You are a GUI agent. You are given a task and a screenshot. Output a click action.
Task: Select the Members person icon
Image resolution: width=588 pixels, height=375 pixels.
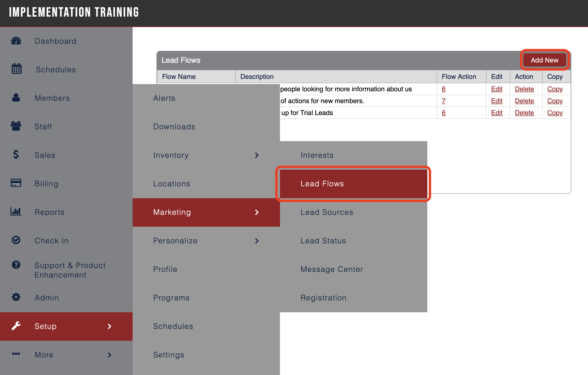(16, 98)
